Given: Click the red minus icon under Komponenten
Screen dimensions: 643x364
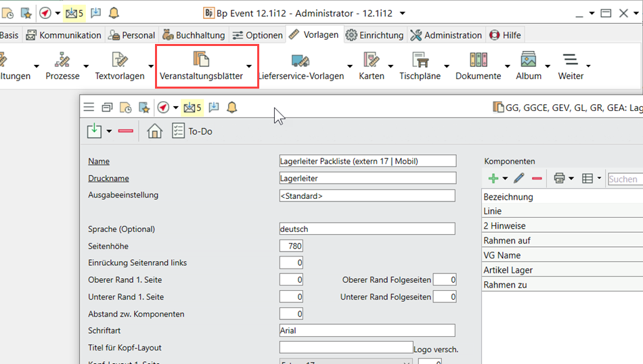Looking at the screenshot, I should click(537, 179).
